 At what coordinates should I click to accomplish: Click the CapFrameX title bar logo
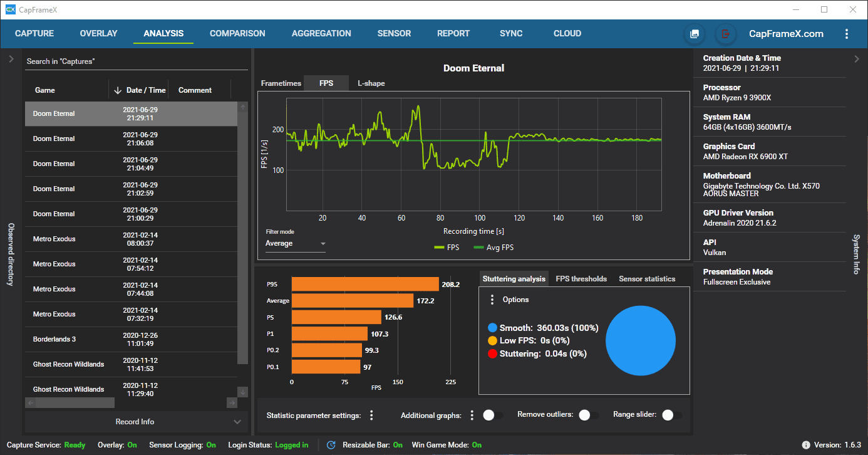pos(10,9)
